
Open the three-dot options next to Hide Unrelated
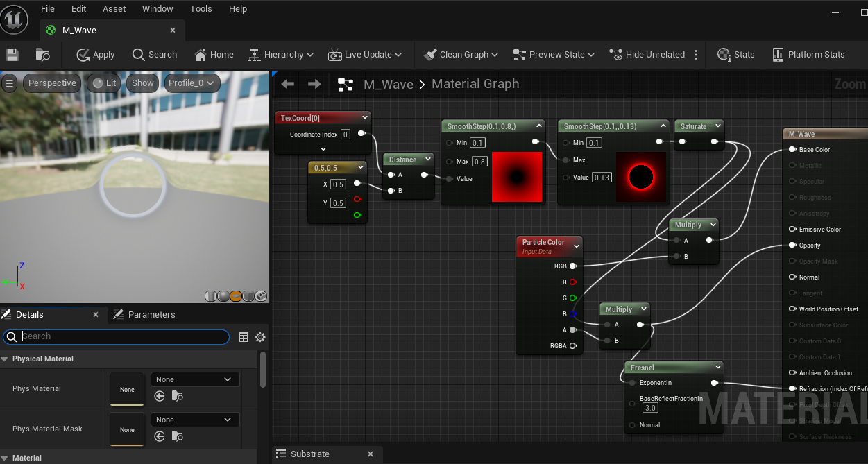(x=696, y=55)
